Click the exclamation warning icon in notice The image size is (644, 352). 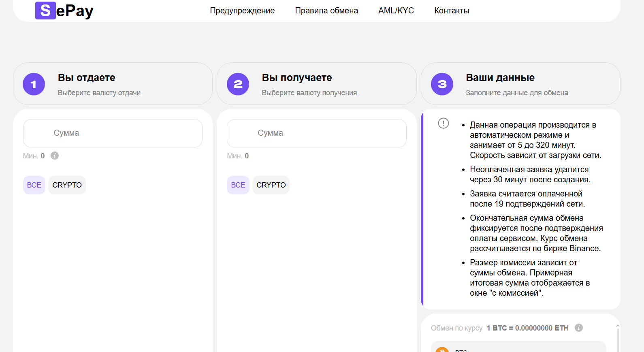(x=444, y=123)
